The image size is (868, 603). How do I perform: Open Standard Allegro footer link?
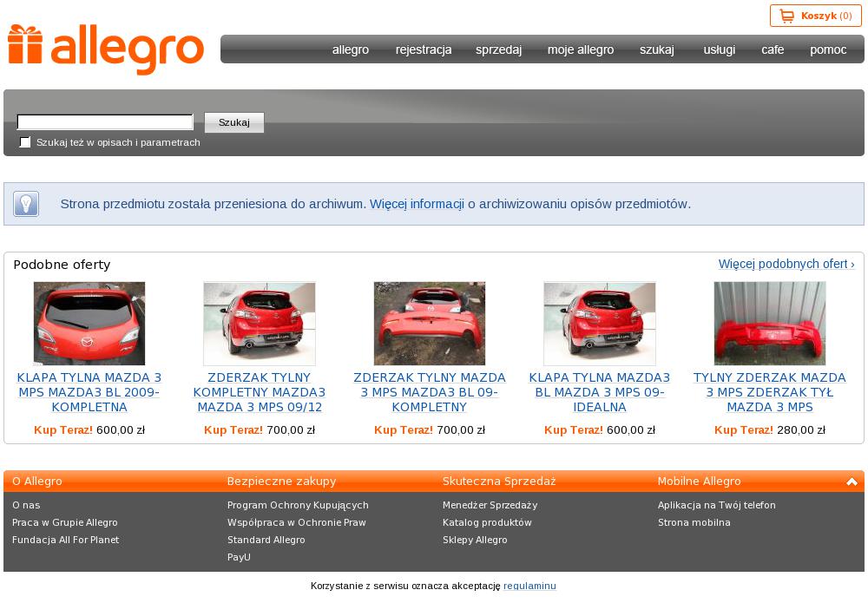point(266,540)
